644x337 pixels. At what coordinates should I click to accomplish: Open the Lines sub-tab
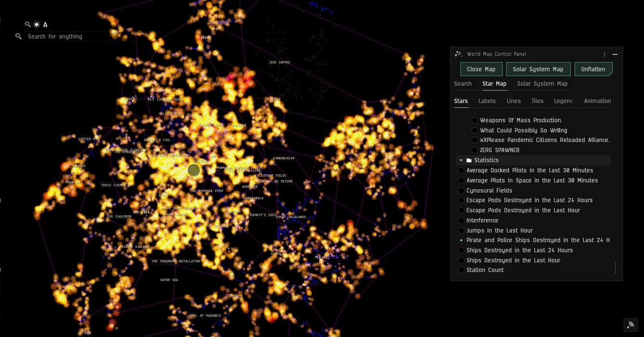(x=514, y=101)
